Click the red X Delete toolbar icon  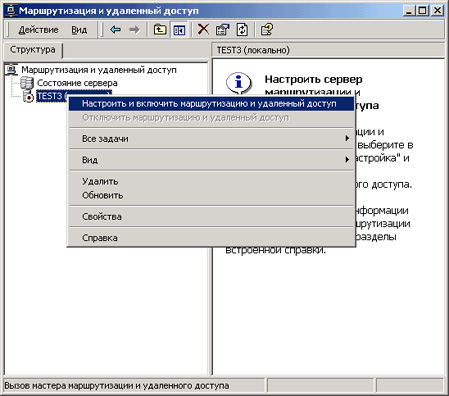click(203, 30)
